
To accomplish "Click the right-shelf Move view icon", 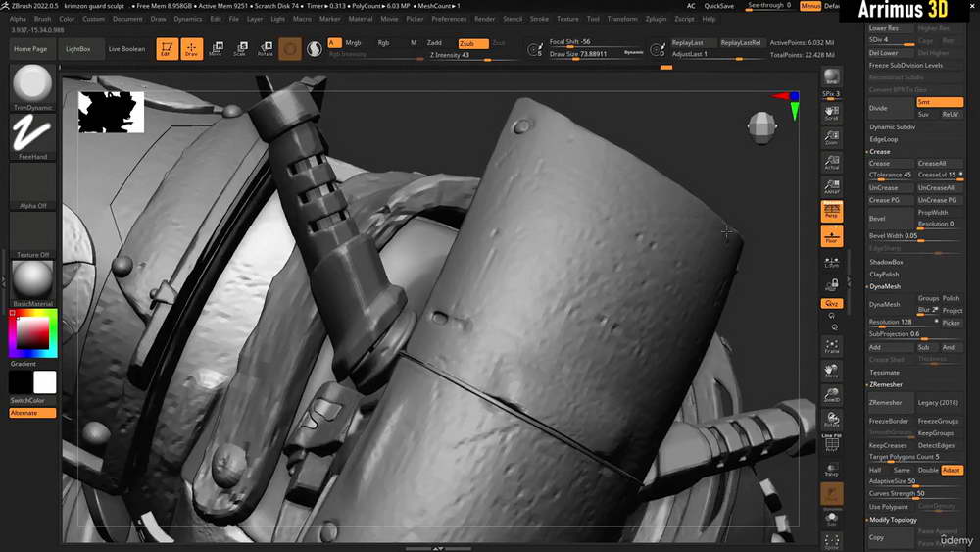I will pyautogui.click(x=831, y=371).
